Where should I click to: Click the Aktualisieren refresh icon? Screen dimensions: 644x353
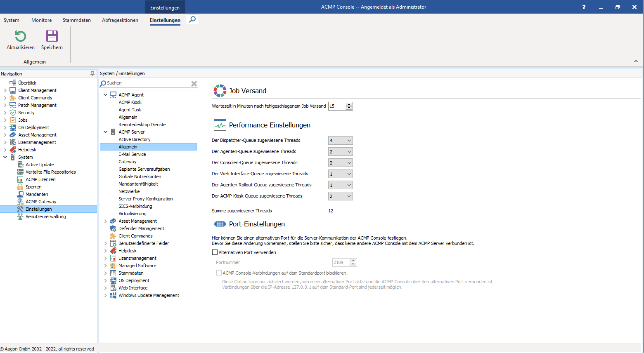point(20,36)
